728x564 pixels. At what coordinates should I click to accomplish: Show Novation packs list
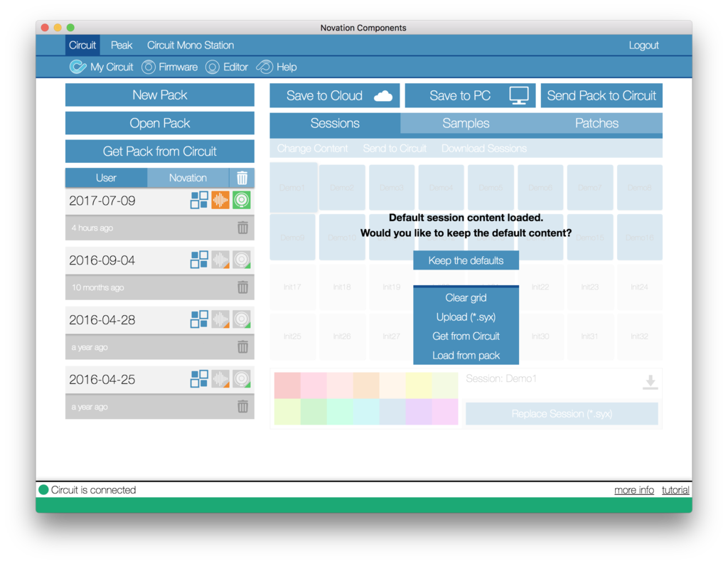coord(188,178)
